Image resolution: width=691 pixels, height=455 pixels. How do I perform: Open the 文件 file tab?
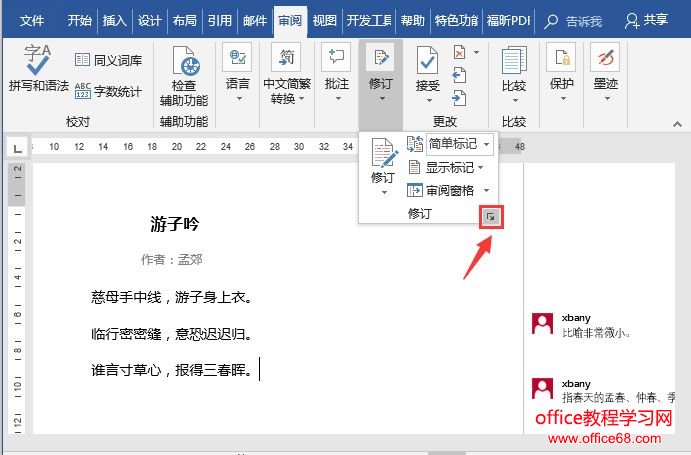(32, 20)
